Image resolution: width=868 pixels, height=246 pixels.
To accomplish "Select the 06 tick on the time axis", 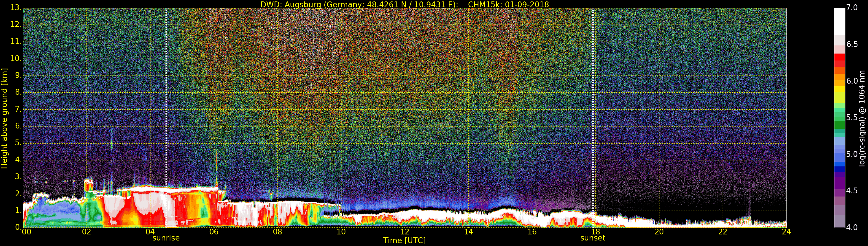I will 214,232.
